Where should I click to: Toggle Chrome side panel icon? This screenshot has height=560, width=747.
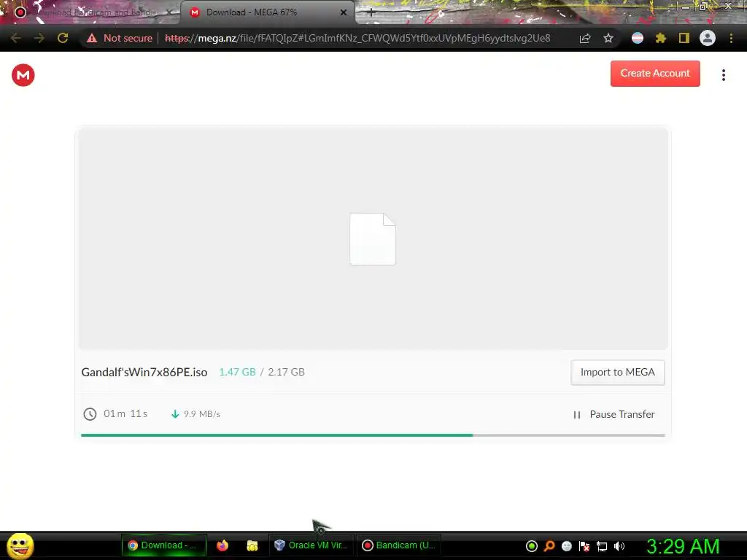(684, 38)
